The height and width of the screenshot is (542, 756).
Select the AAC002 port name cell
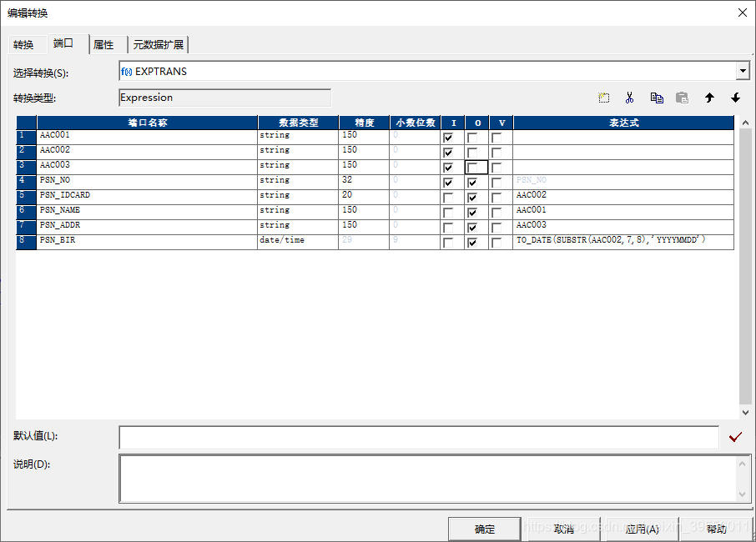click(147, 153)
